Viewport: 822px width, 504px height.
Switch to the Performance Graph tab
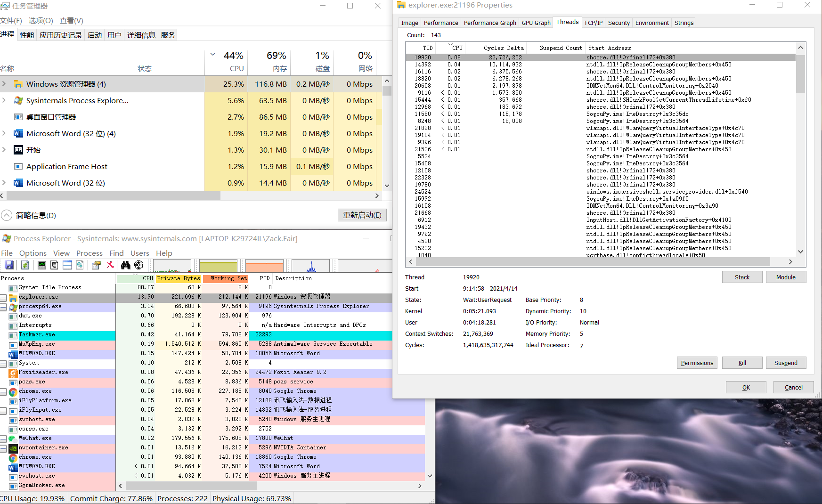490,23
